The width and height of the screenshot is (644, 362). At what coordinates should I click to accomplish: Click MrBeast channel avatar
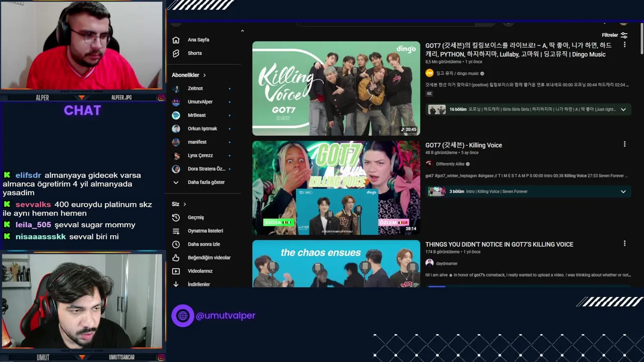tap(176, 115)
